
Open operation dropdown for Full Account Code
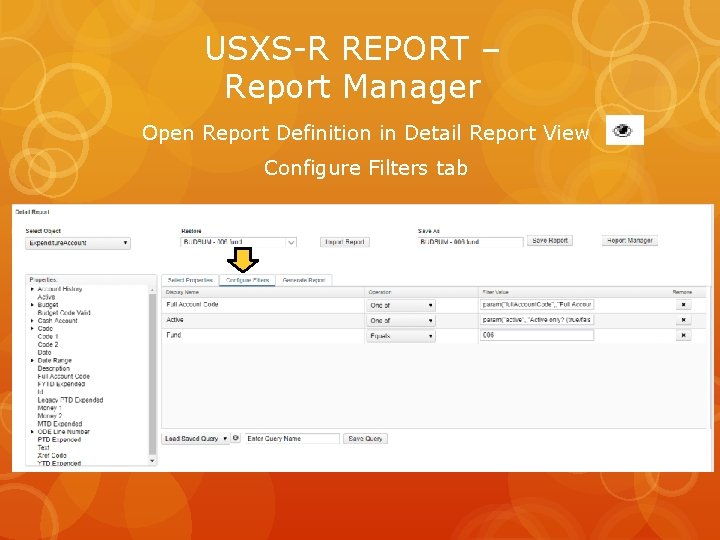click(400, 305)
